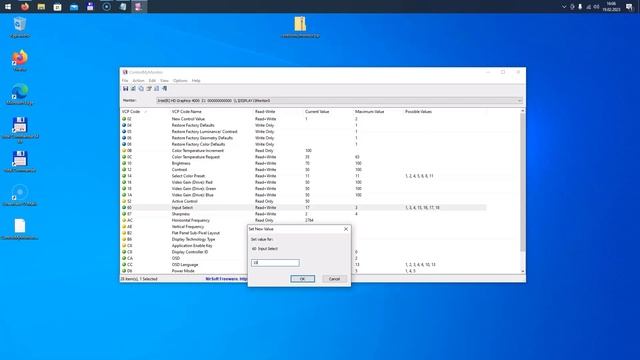Image resolution: width=640 pixels, height=360 pixels.
Task: Select the 'Restore Factory Luminance/ Contrast' row
Action: tap(303, 131)
